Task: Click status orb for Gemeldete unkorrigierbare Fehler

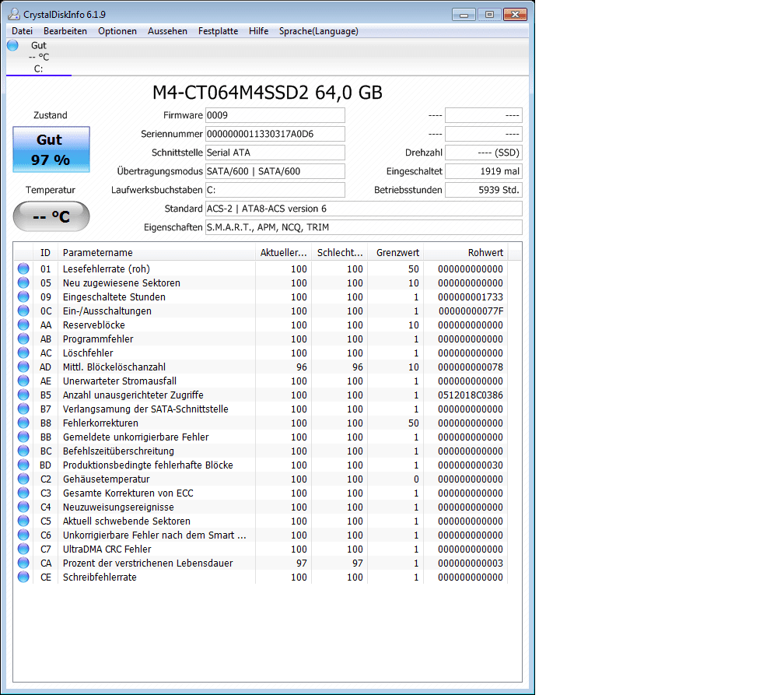Action: [23, 437]
